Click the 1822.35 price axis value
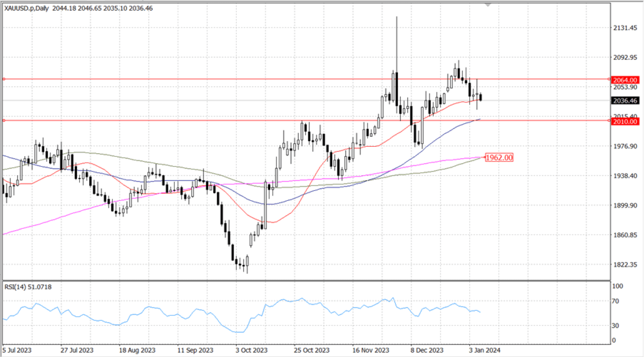 625,265
